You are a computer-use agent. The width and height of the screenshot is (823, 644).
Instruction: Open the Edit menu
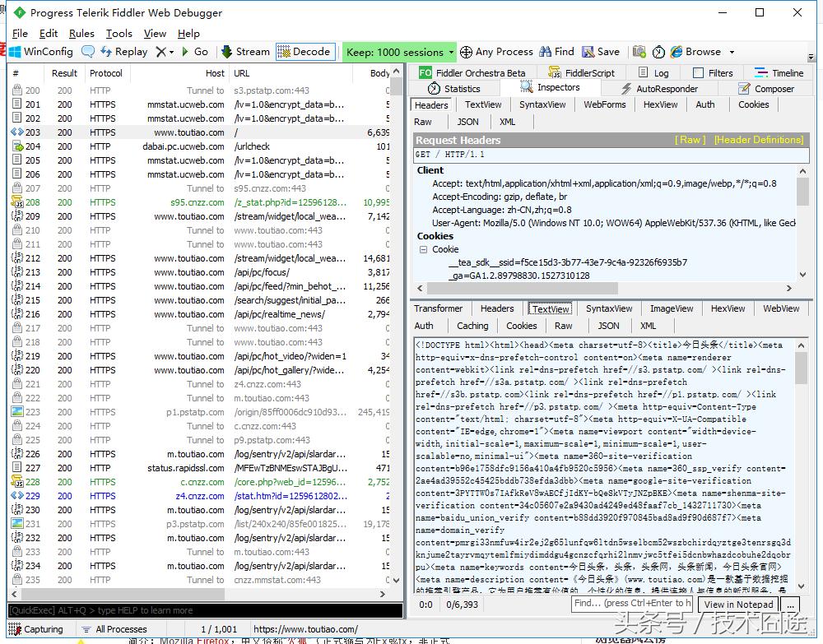pos(49,34)
